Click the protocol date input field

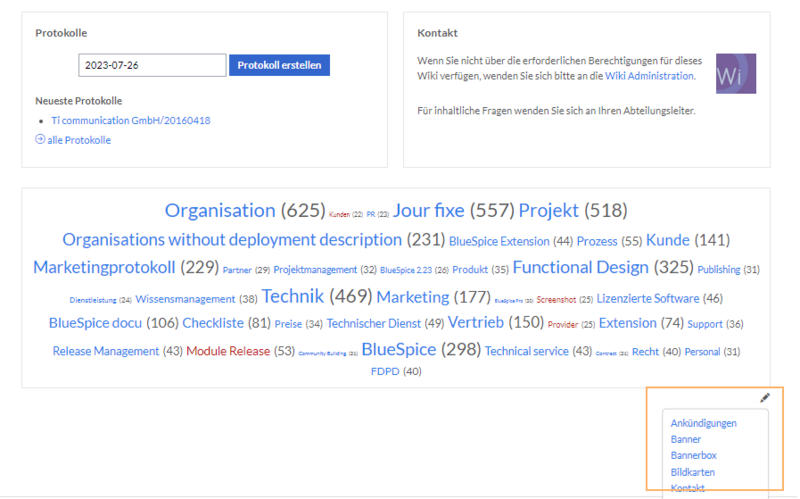(152, 65)
